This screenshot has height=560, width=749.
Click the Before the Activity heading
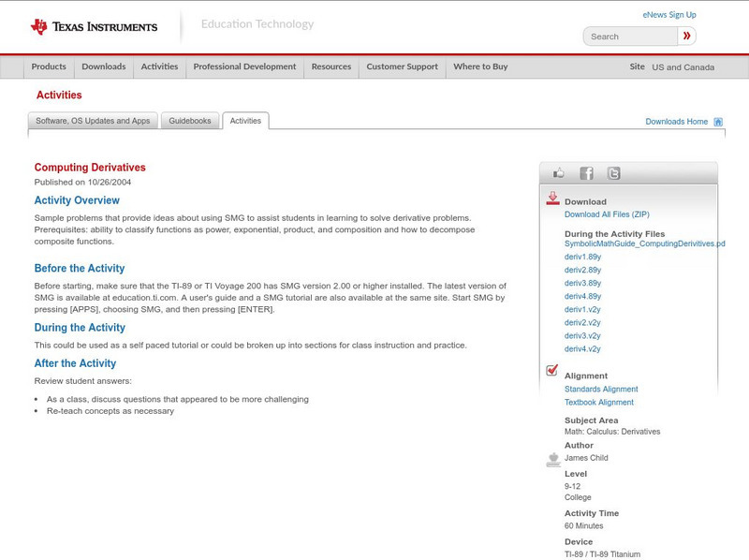[80, 268]
